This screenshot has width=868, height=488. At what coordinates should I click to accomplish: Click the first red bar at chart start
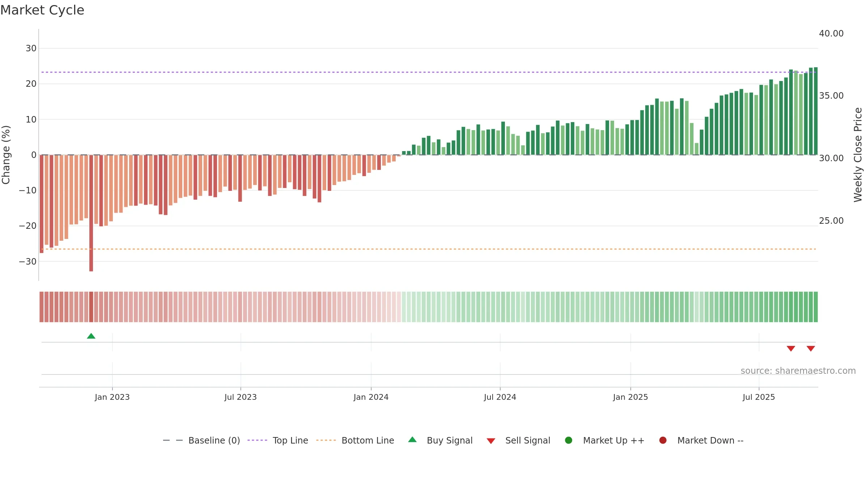(x=42, y=204)
